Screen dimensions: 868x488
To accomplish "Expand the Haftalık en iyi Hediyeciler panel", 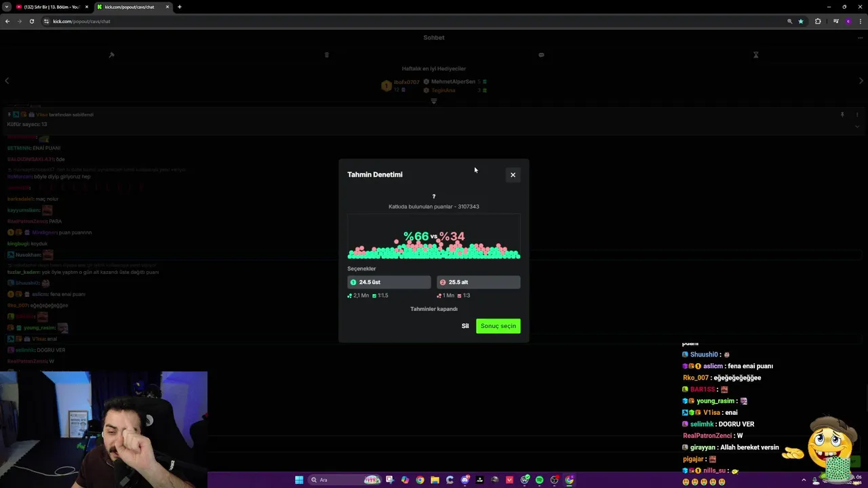I will click(x=434, y=102).
